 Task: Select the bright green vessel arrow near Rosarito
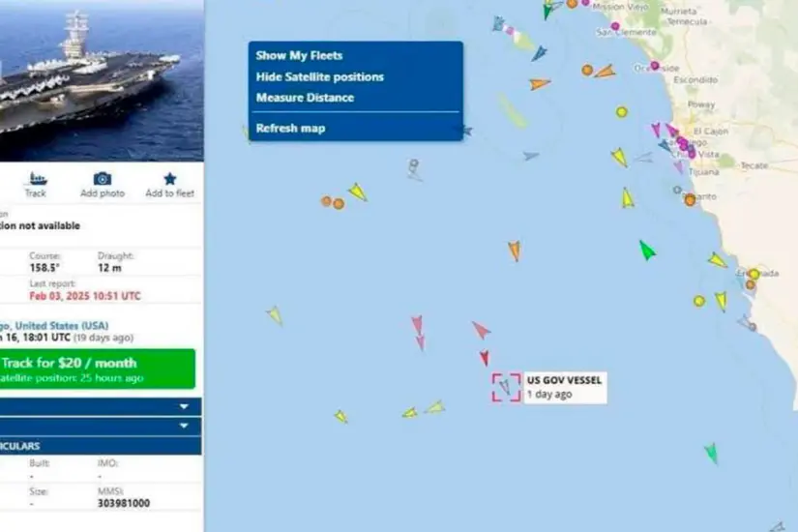(x=647, y=250)
